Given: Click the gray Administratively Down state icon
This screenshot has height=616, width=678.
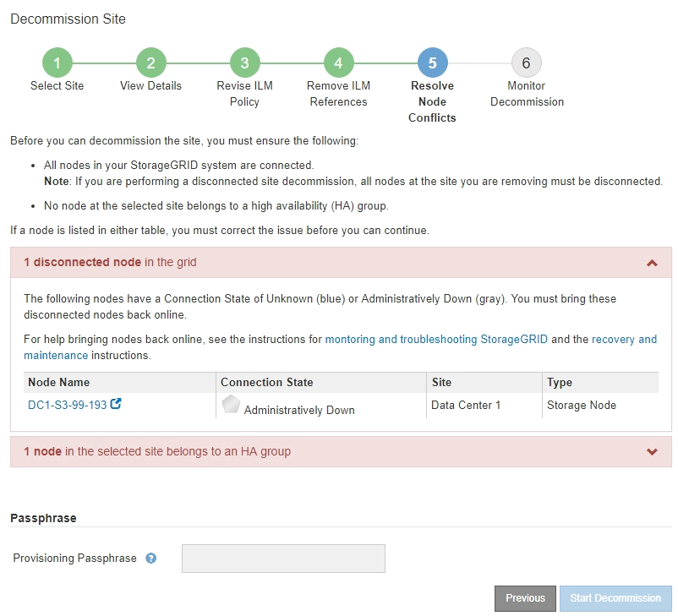Looking at the screenshot, I should point(231,405).
